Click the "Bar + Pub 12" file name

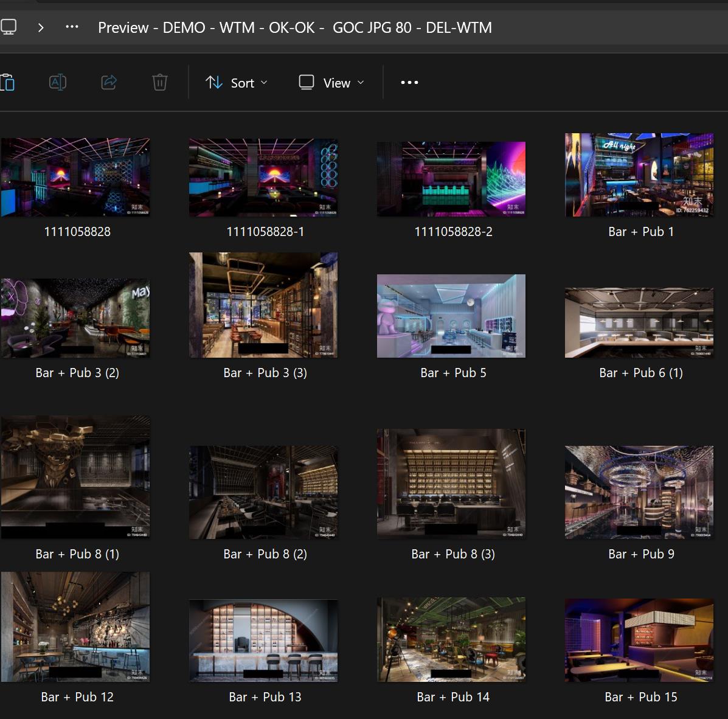coord(77,696)
